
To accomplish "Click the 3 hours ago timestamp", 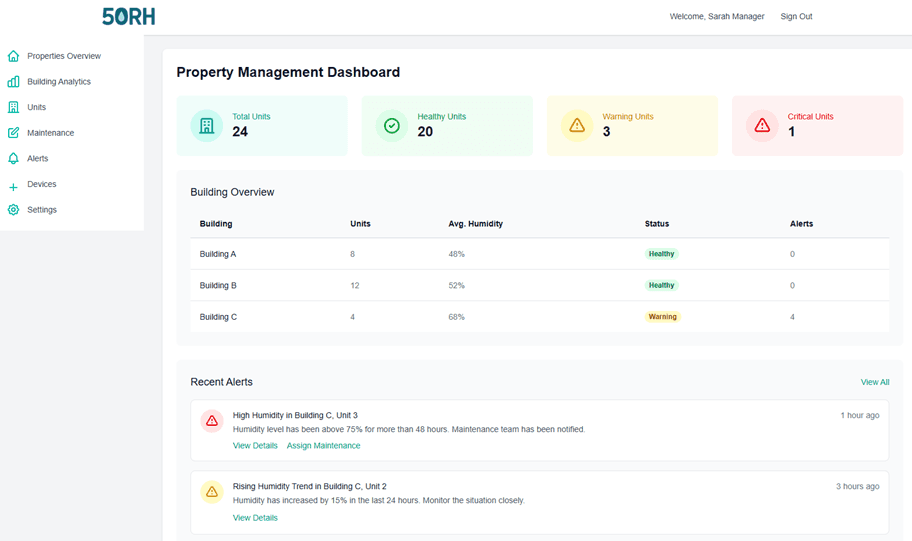I will coord(857,486).
